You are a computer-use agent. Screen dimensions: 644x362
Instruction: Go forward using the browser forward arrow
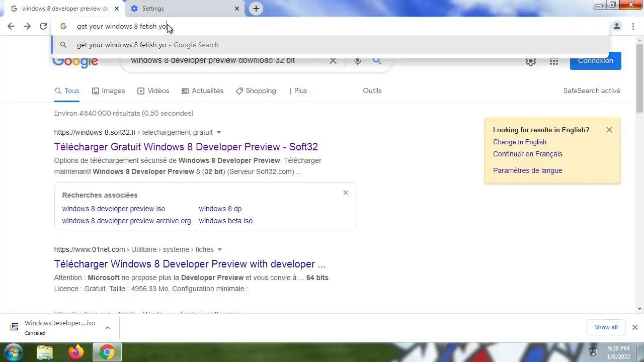coord(27,26)
